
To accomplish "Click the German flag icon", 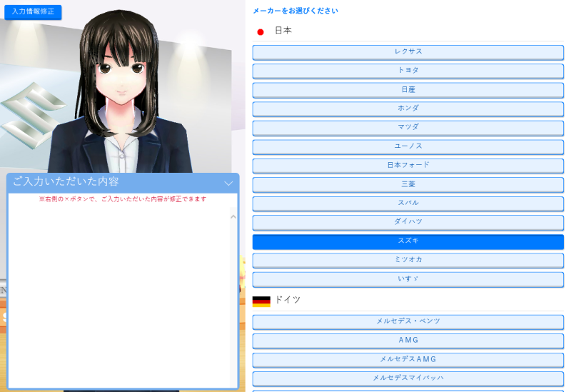I will (x=261, y=301).
